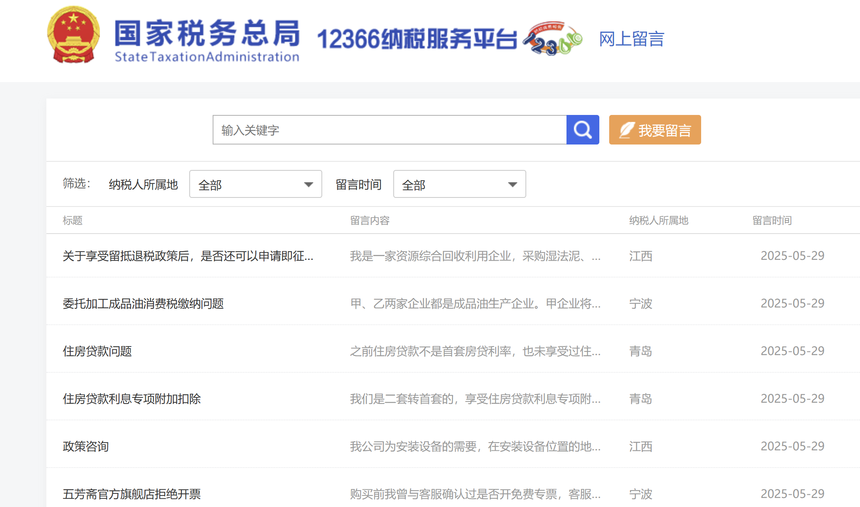The width and height of the screenshot is (860, 507).
Task: Click content 我是一家资源综合回收利用企业，采购湿法泥
Action: click(476, 256)
